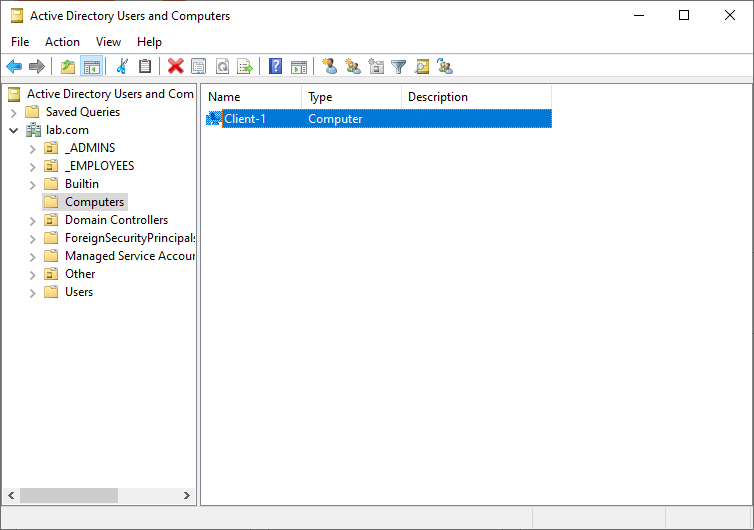754x530 pixels.
Task: Click the Paste clipboard icon
Action: tap(145, 66)
